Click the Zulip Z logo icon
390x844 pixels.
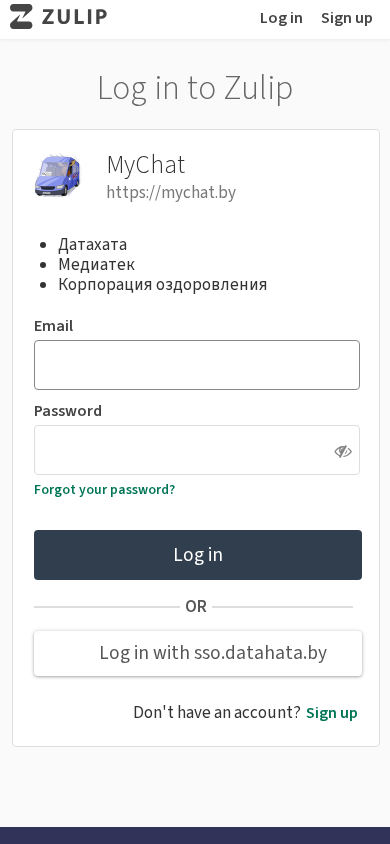21,17
